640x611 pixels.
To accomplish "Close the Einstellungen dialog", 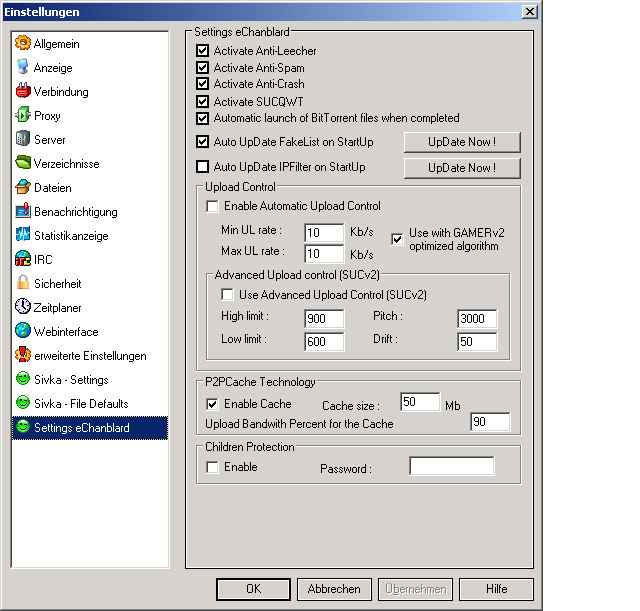I will (x=529, y=11).
